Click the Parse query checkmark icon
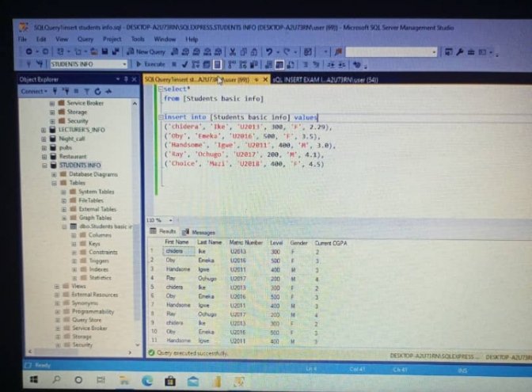This screenshot has height=392, width=532. [184, 64]
